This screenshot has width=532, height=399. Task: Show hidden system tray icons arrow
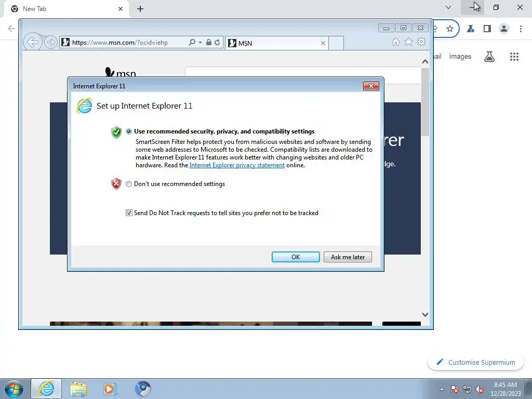coord(442,389)
